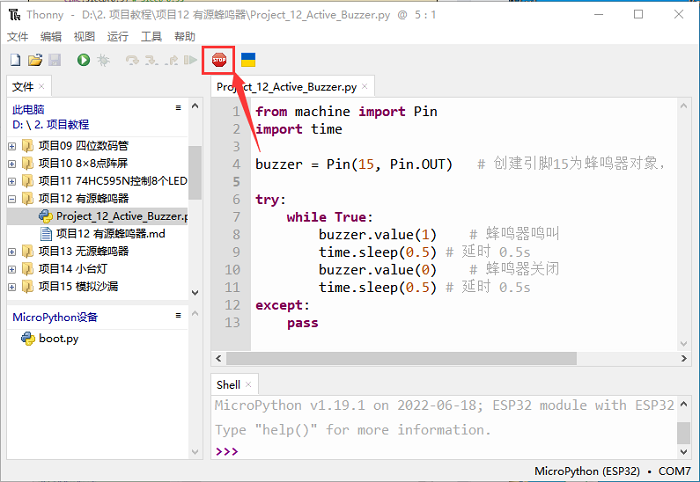Click the Ukraine flag toolbar icon
This screenshot has height=482, width=700.
click(x=248, y=61)
